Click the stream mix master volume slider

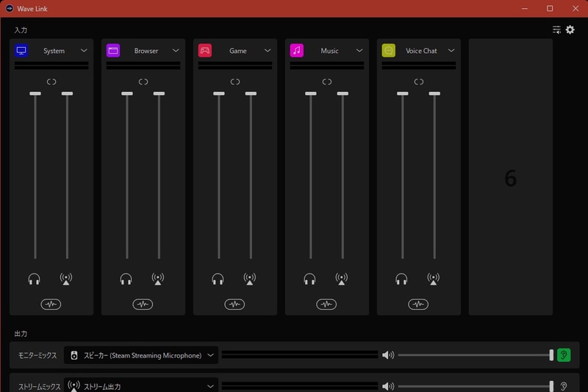[476, 386]
